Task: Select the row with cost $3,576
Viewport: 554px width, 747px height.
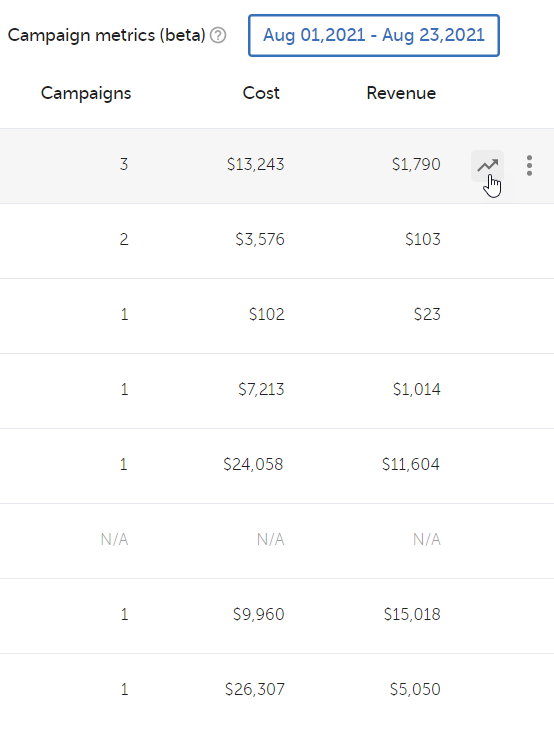Action: pos(277,241)
